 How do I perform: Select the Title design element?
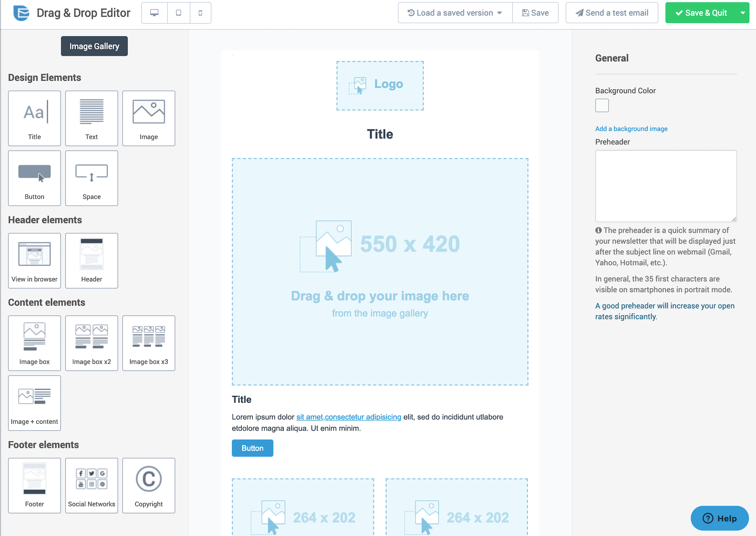click(x=35, y=118)
